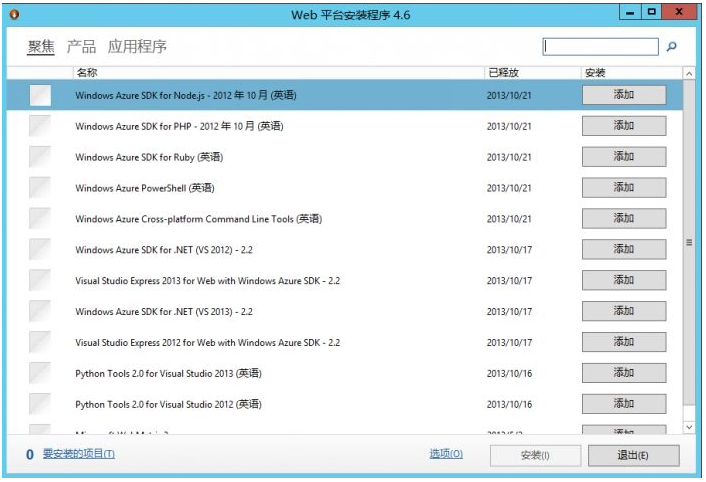This screenshot has width=706, height=482.
Task: Click icon for Azure SDK for .NET (VS 2013)
Action: 40,311
